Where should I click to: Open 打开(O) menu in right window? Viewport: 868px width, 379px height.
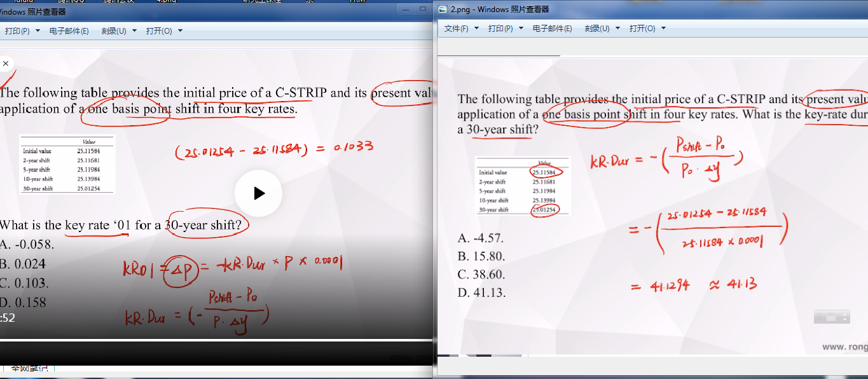[647, 29]
